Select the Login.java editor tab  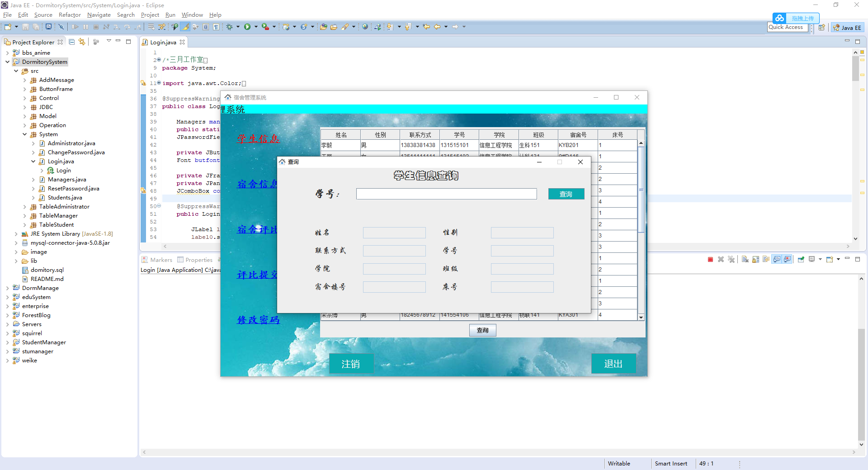point(163,42)
